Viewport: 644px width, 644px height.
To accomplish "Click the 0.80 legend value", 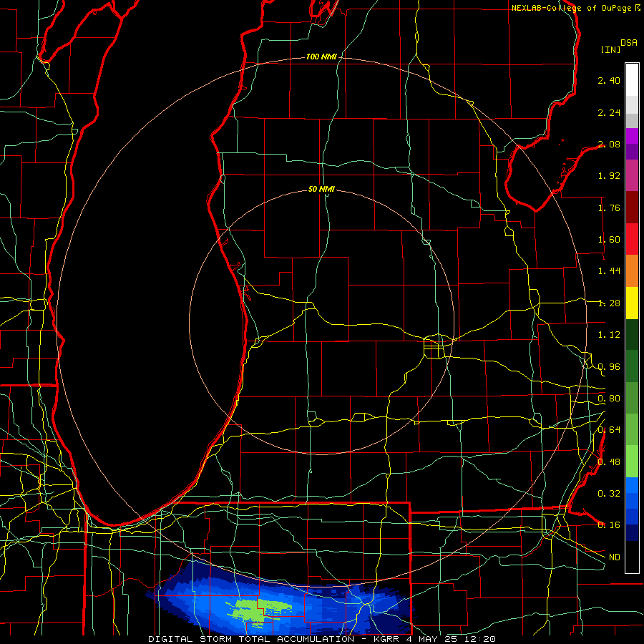I will click(609, 399).
